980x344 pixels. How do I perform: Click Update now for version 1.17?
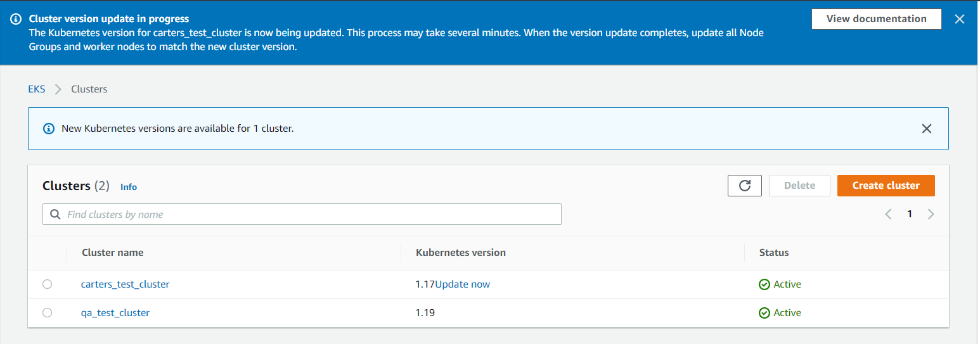463,284
